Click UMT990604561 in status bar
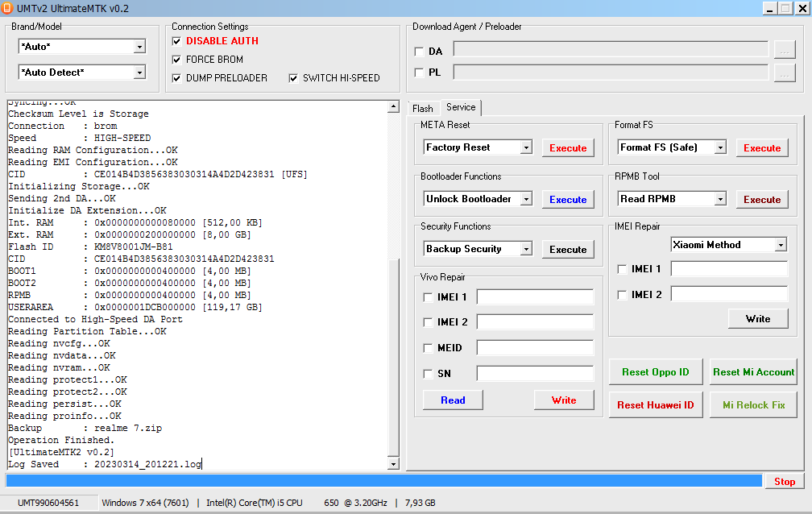This screenshot has height=514, width=812. 48,503
